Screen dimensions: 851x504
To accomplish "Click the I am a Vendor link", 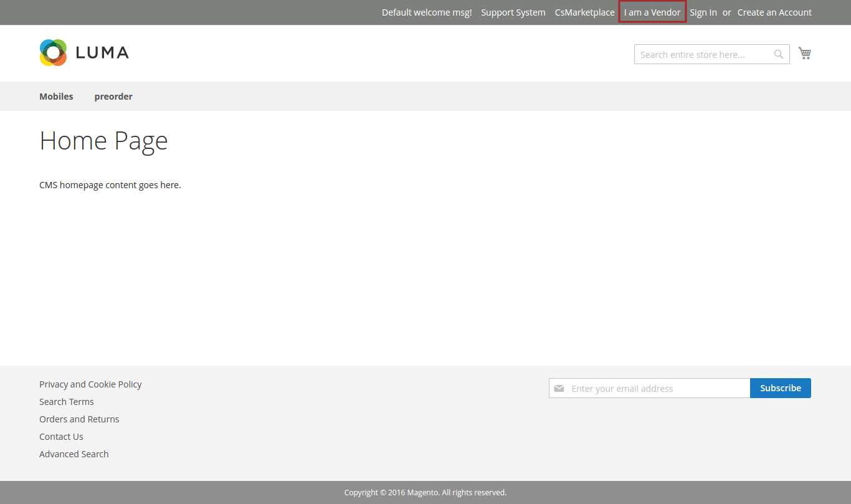I will (x=652, y=12).
